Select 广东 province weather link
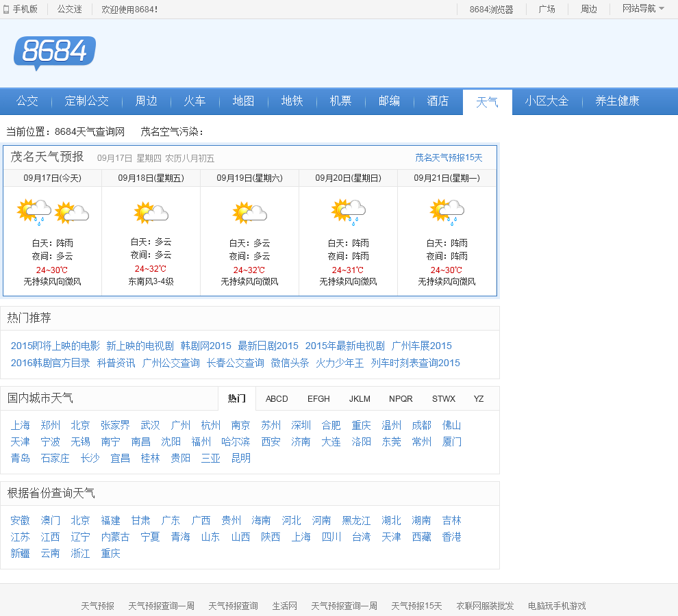678x616 pixels. (171, 520)
